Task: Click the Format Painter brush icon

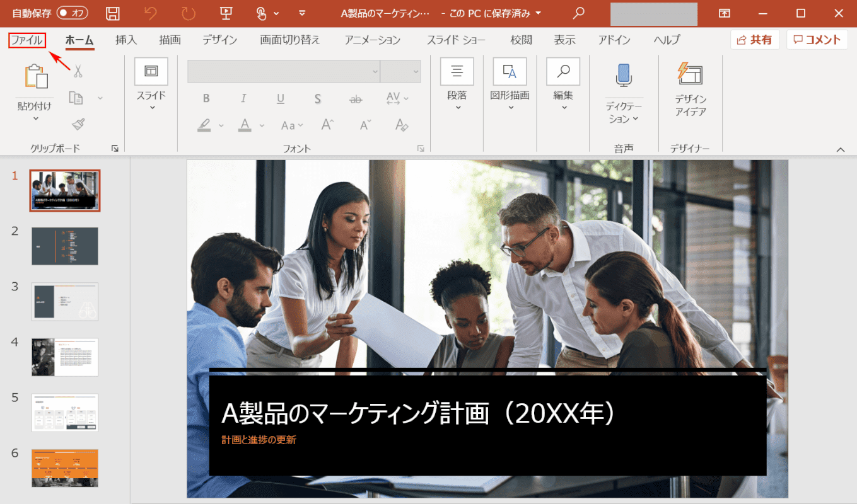Action: point(78,124)
